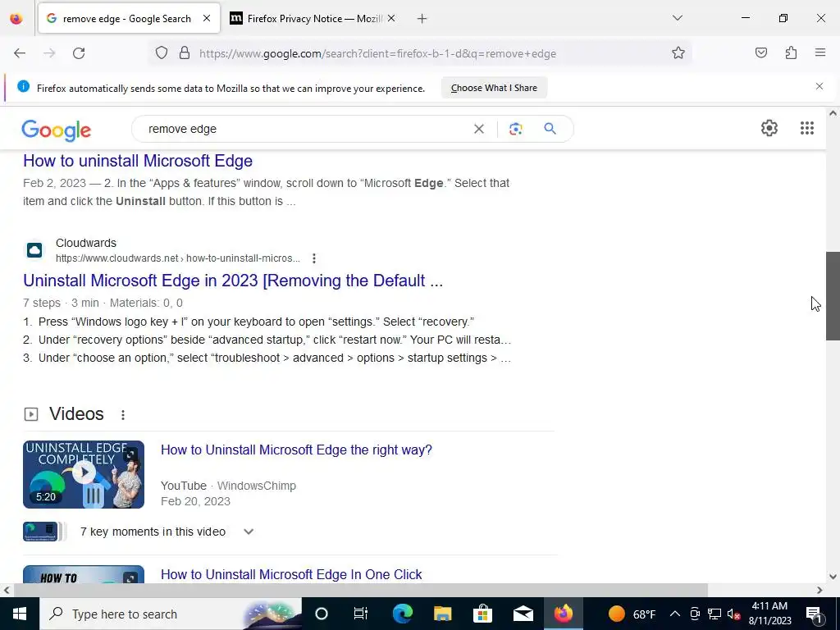Go back using the browser back arrow

[x=20, y=53]
